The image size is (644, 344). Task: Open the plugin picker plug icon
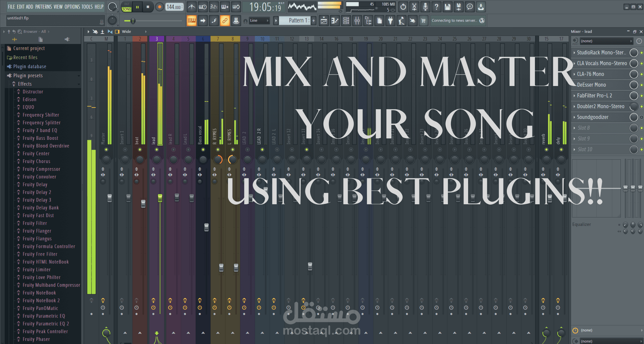click(x=390, y=20)
